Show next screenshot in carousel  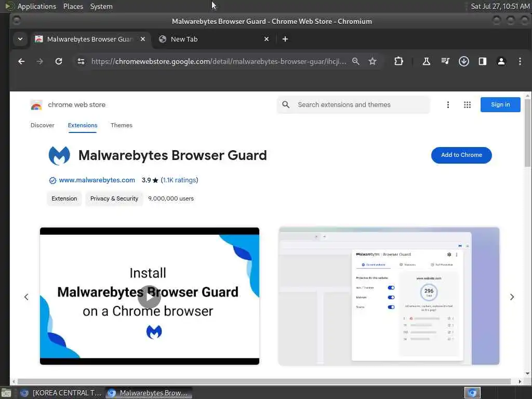(512, 297)
